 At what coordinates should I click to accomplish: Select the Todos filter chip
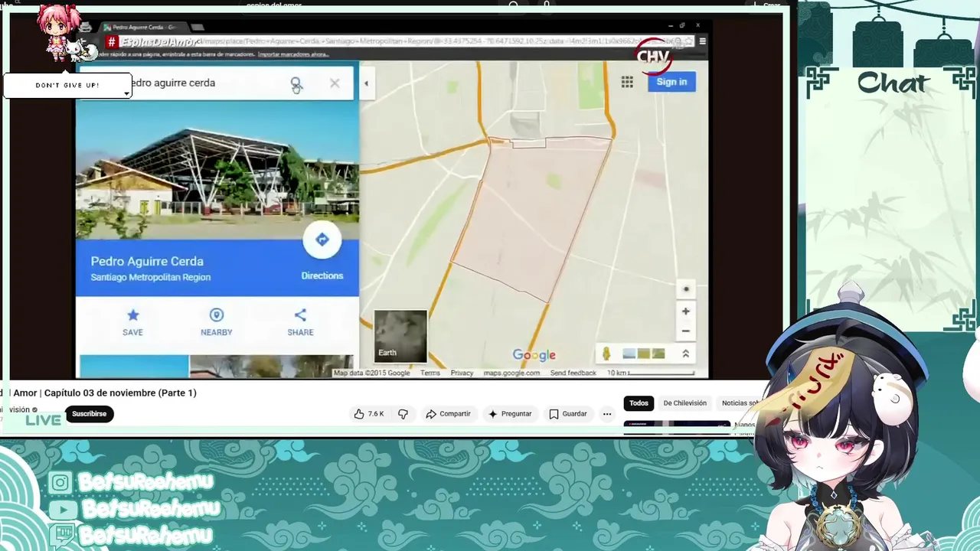tap(639, 403)
